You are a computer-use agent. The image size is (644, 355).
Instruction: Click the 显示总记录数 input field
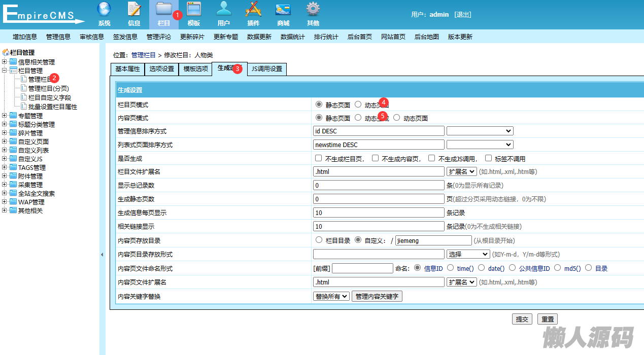(x=379, y=186)
